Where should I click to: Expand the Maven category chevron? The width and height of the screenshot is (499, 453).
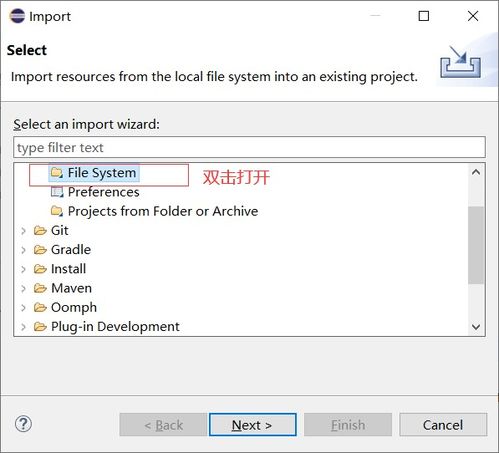(23, 288)
